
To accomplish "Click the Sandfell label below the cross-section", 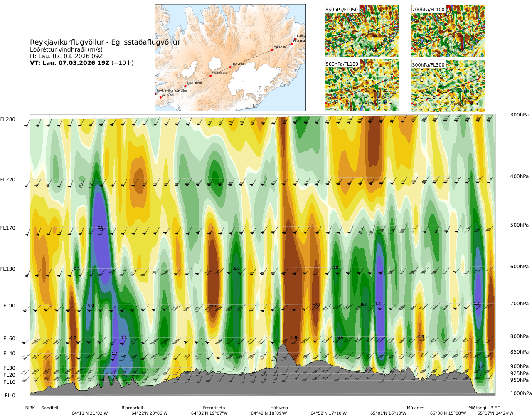I will click(50, 408).
